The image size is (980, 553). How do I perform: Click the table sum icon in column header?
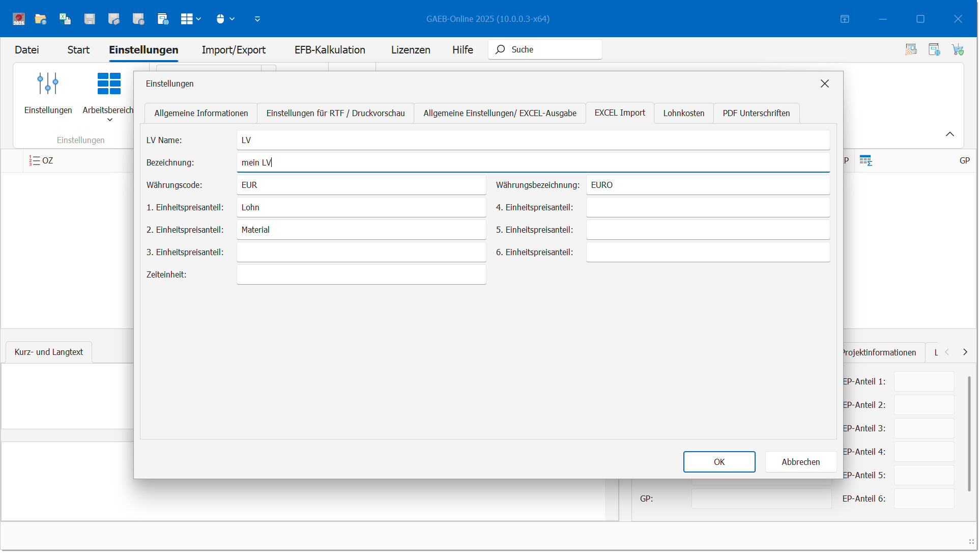866,161
